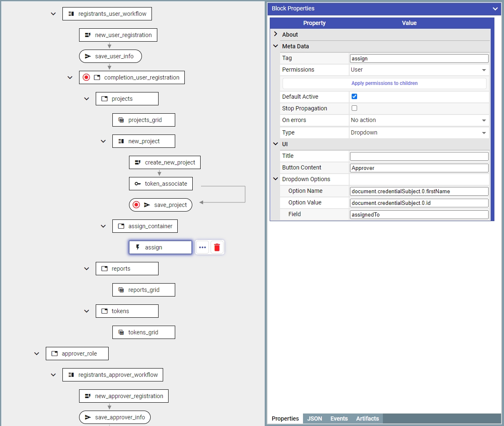Click the grid icon in projects_grid block
This screenshot has width=504, height=426.
(121, 120)
